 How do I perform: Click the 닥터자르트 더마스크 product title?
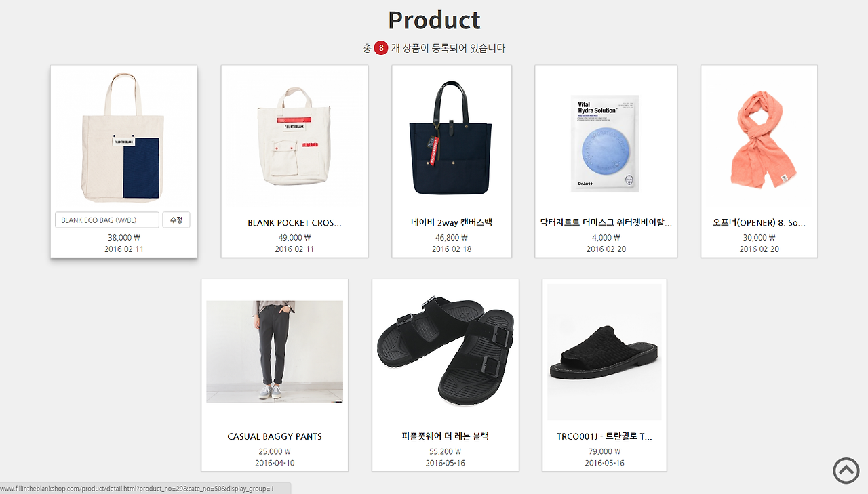coord(606,222)
